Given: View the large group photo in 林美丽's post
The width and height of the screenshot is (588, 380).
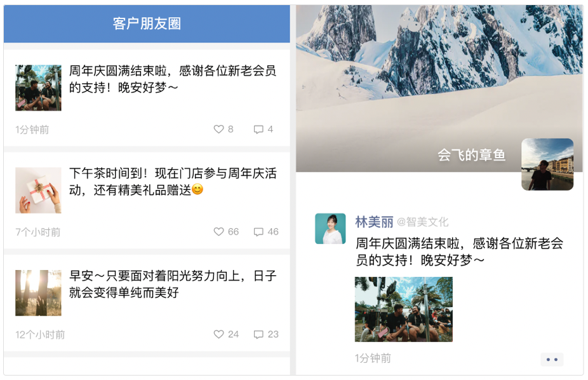Looking at the screenshot, I should [404, 309].
